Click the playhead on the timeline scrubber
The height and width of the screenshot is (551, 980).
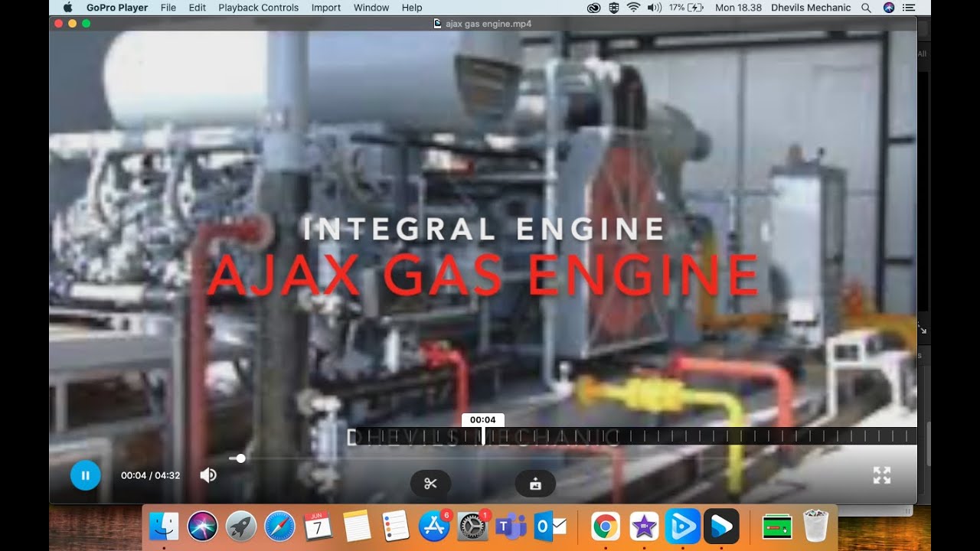(483, 436)
